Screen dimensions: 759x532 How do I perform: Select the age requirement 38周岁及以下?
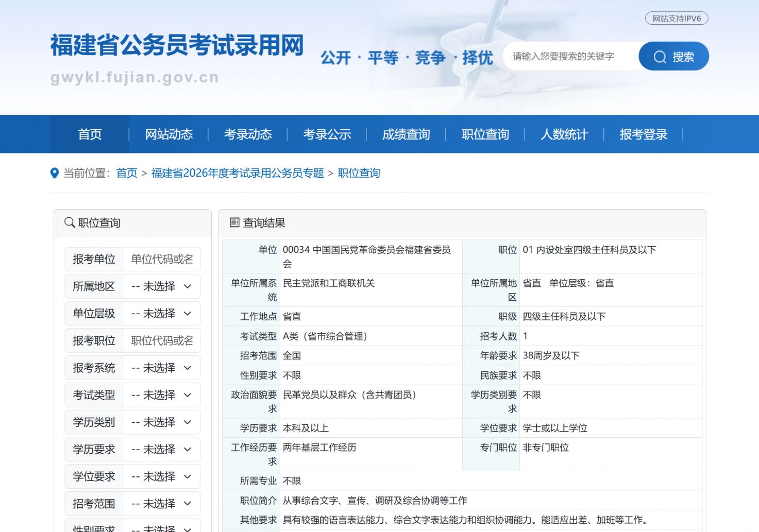coord(551,356)
